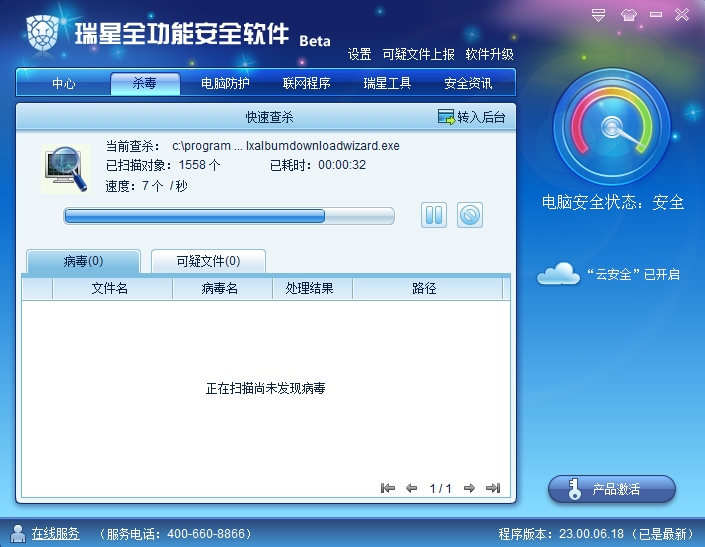Viewport: 705px width, 547px height.
Task: Go to the 安全资讯 tab
Action: 468,83
